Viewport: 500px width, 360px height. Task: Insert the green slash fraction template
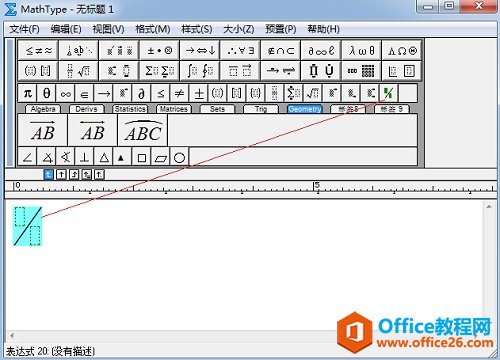[x=389, y=93]
